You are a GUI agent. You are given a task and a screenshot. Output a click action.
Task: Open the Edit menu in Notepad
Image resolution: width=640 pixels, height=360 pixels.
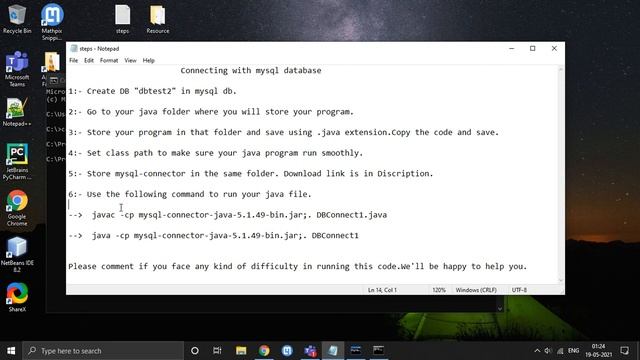click(89, 60)
